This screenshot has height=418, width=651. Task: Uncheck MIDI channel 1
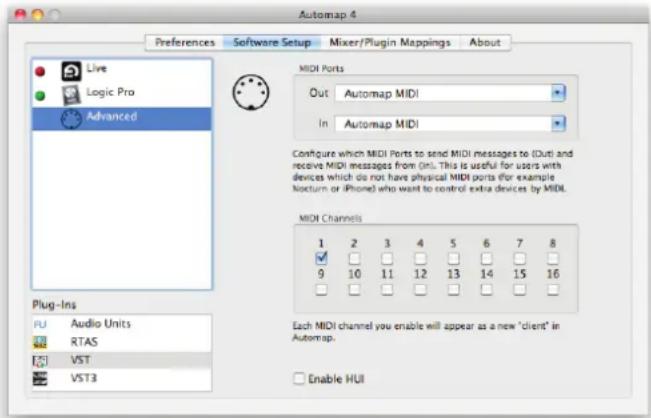click(321, 258)
